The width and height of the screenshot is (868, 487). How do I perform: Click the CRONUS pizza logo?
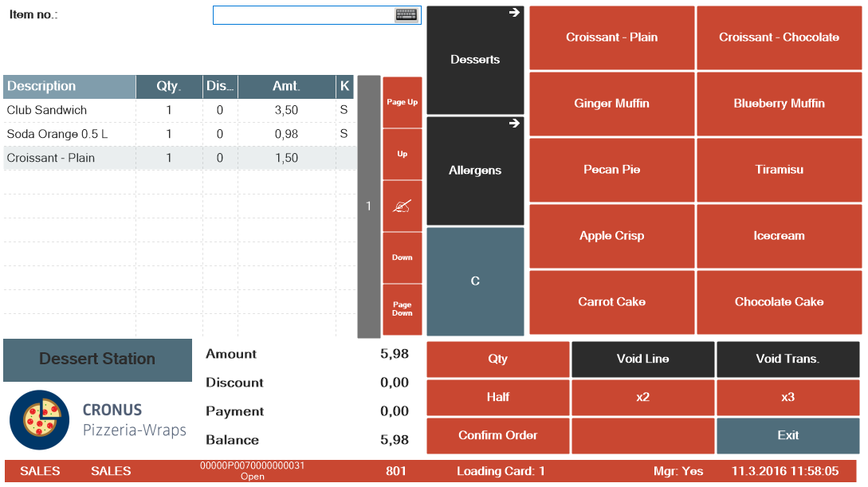pyautogui.click(x=39, y=419)
